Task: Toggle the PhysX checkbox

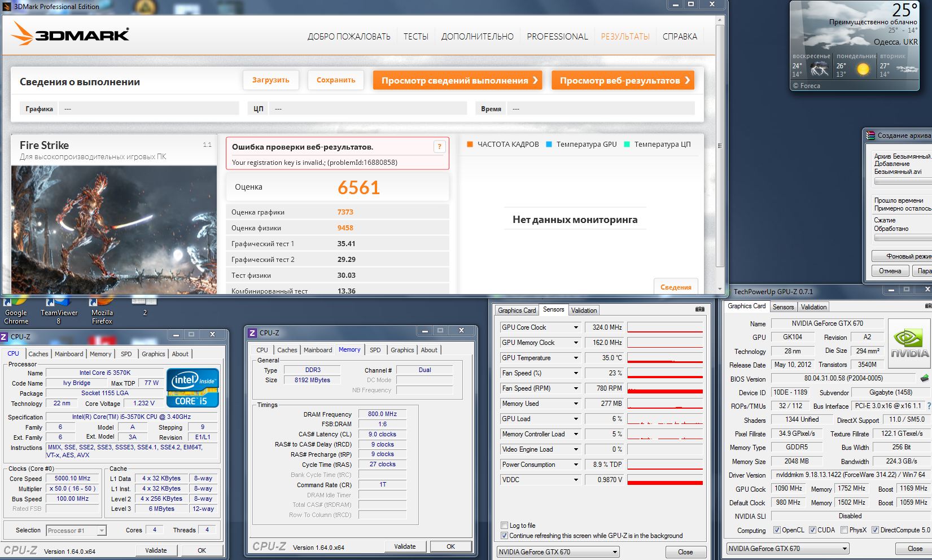Action: [843, 530]
